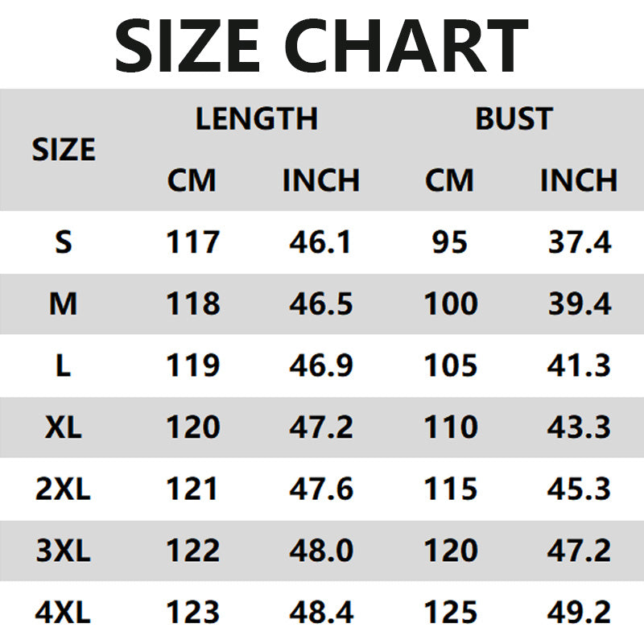Click the S size row label

click(64, 242)
